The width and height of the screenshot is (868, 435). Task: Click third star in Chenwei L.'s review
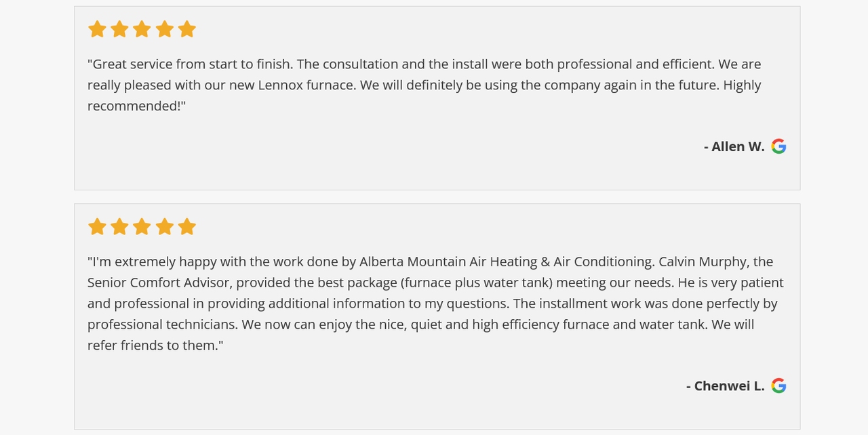(x=142, y=226)
